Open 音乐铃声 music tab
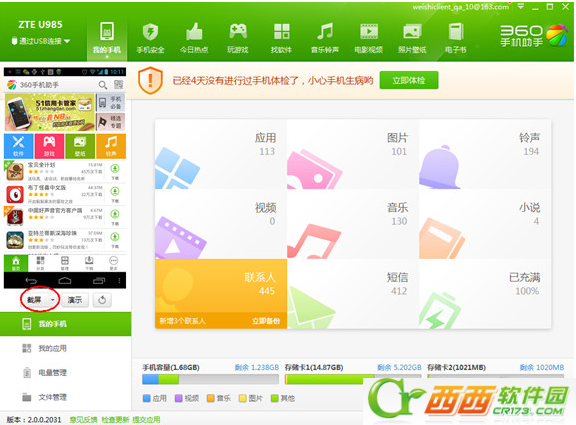576x425 pixels. pyautogui.click(x=325, y=39)
